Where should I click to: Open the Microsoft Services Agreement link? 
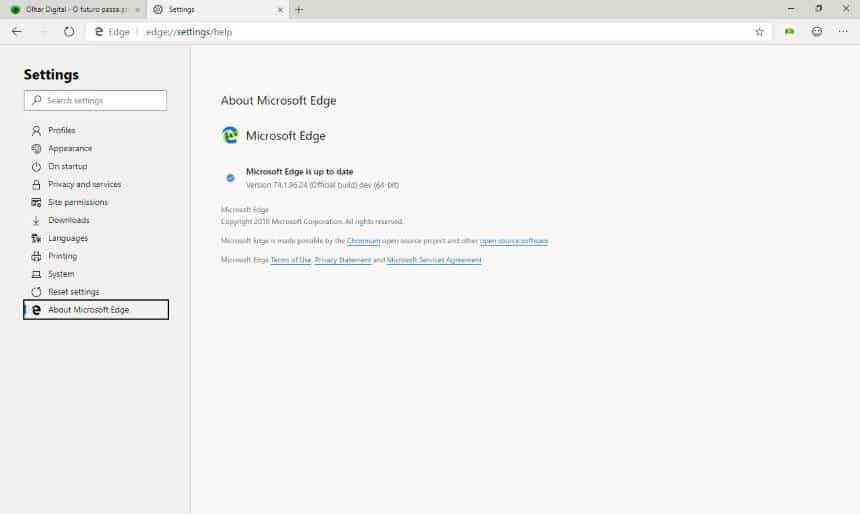point(434,260)
